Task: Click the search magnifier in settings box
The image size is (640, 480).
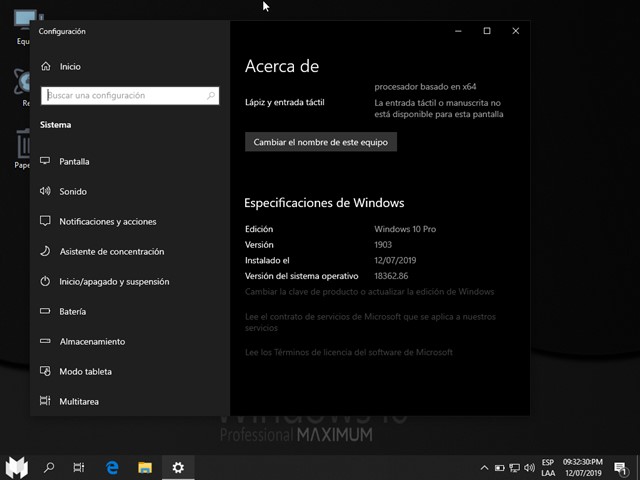Action: tap(211, 96)
